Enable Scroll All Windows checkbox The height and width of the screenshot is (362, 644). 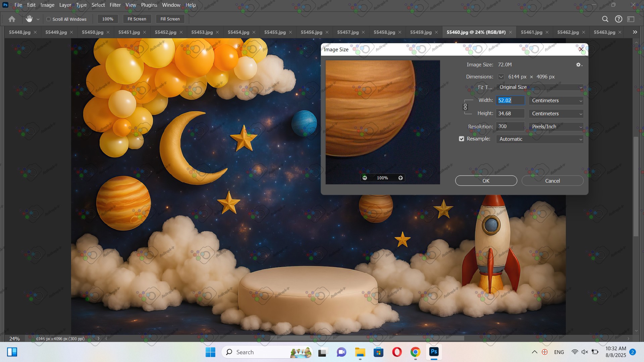point(49,19)
